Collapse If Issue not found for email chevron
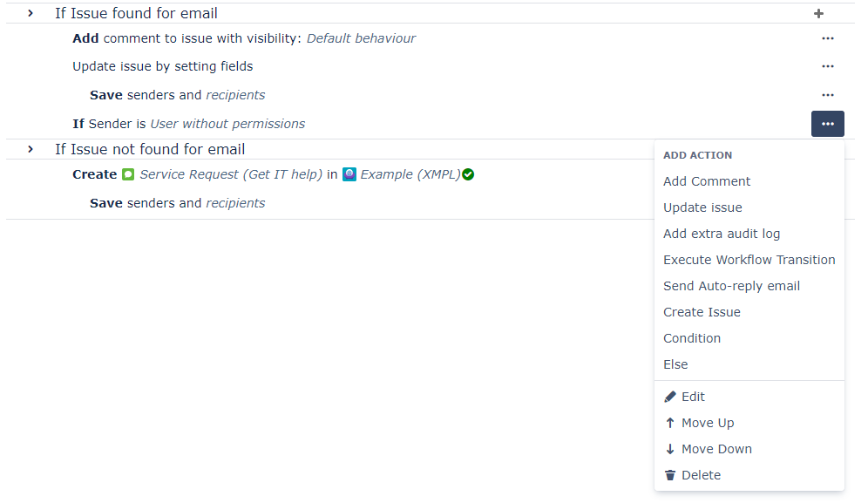868x503 pixels. coord(31,150)
